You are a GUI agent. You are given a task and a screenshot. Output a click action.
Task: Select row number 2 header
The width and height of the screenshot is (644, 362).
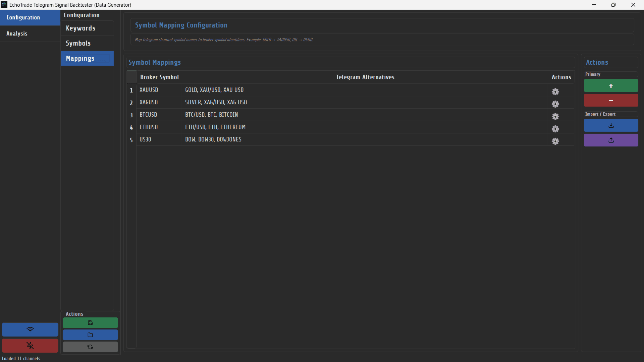click(131, 103)
